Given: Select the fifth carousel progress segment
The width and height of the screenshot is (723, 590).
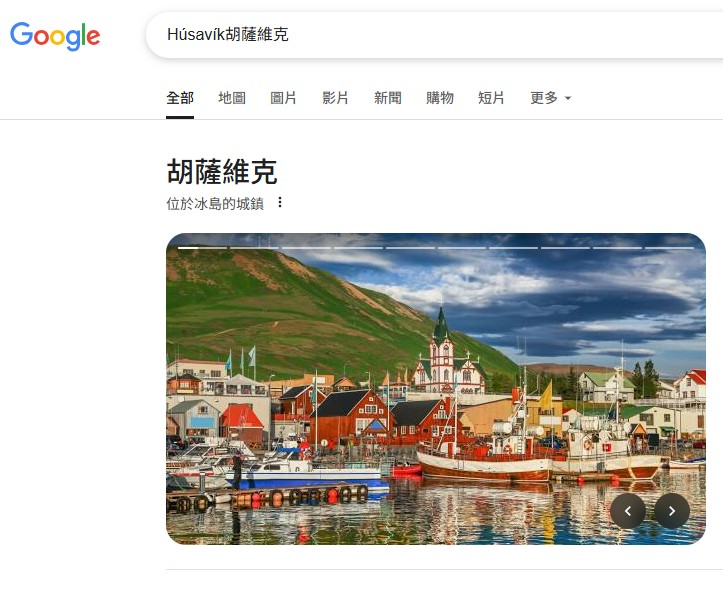Looking at the screenshot, I should 410,248.
